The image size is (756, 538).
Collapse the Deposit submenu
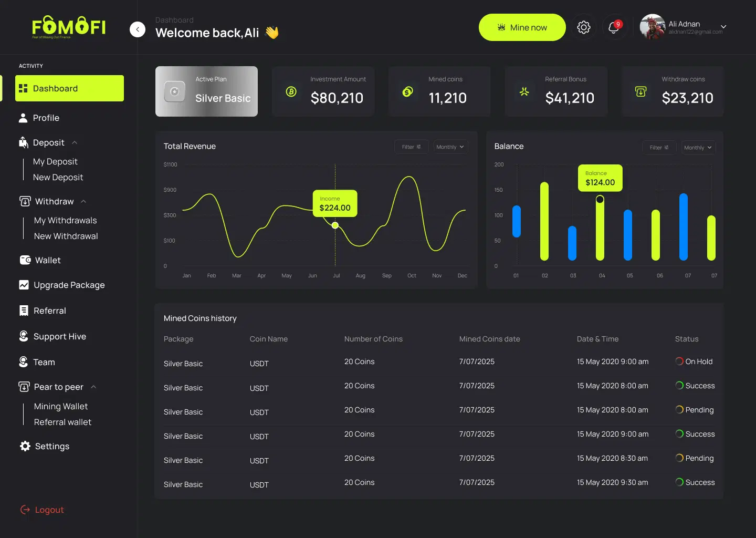click(75, 142)
